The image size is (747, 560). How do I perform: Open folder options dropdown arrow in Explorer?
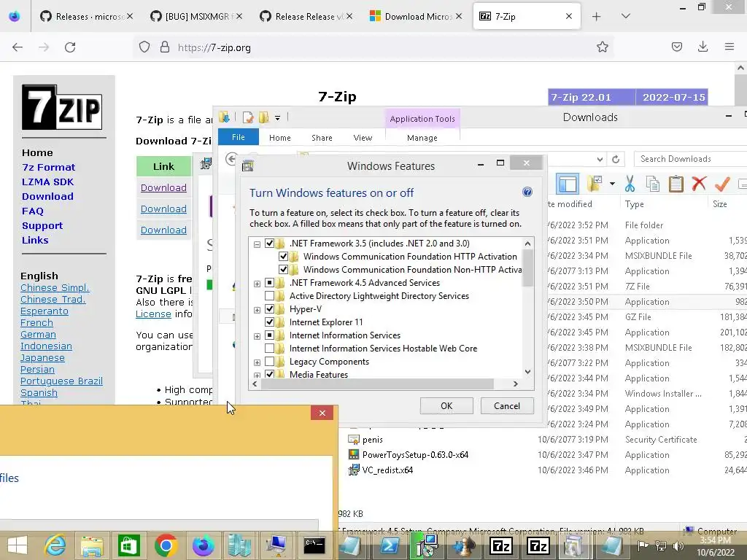click(612, 184)
